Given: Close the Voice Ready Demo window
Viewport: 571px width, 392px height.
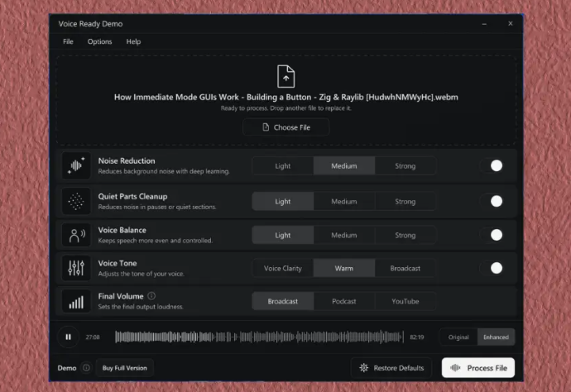Looking at the screenshot, I should point(511,23).
